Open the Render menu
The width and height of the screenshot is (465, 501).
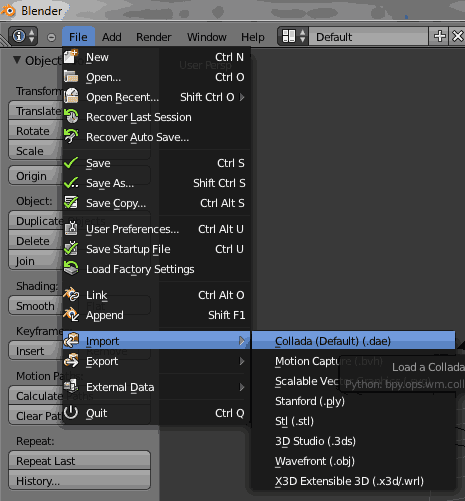154,37
